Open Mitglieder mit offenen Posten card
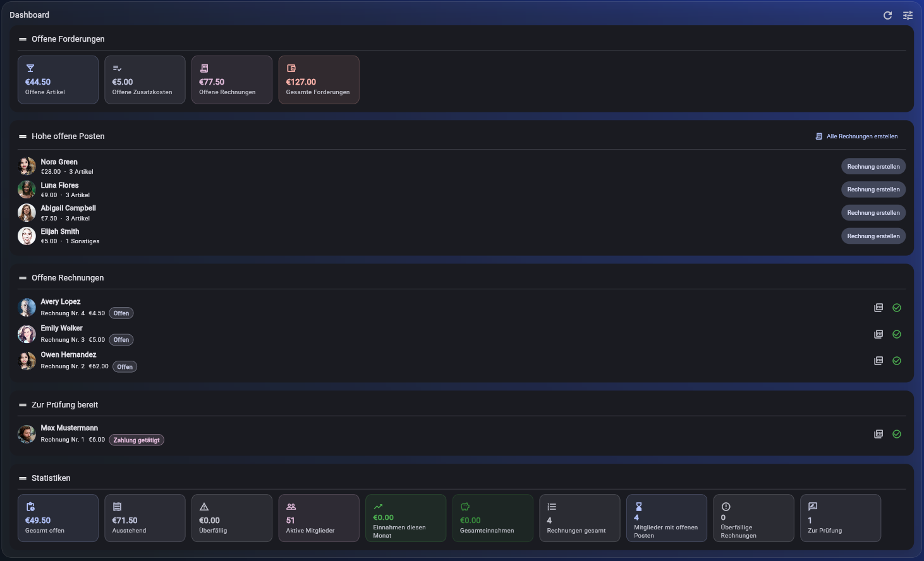The height and width of the screenshot is (561, 924). point(667,518)
